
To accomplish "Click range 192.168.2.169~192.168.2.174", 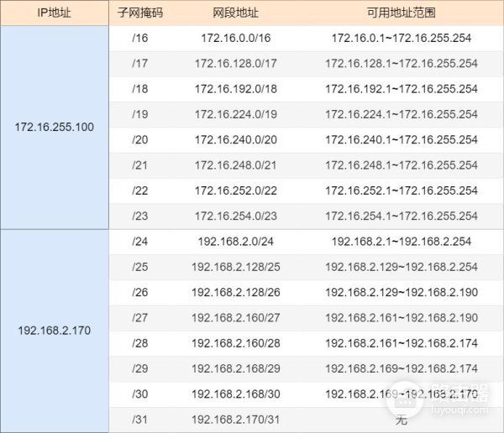I will point(402,368).
